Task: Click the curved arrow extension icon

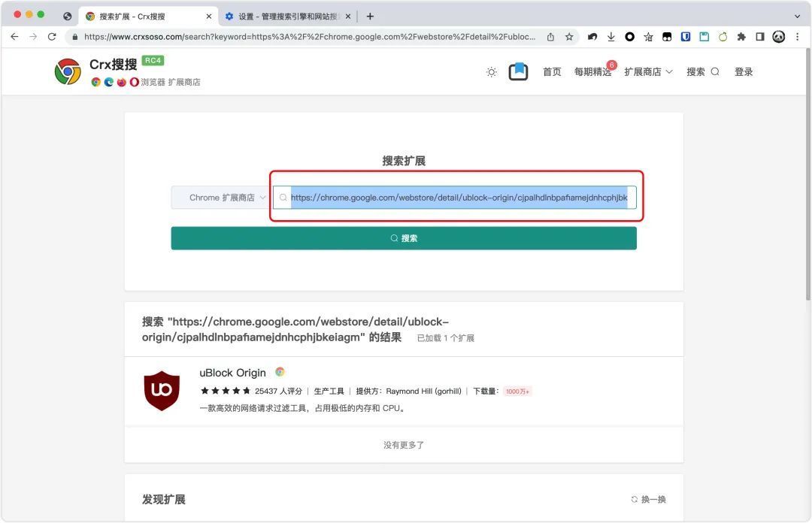Action: click(592, 37)
